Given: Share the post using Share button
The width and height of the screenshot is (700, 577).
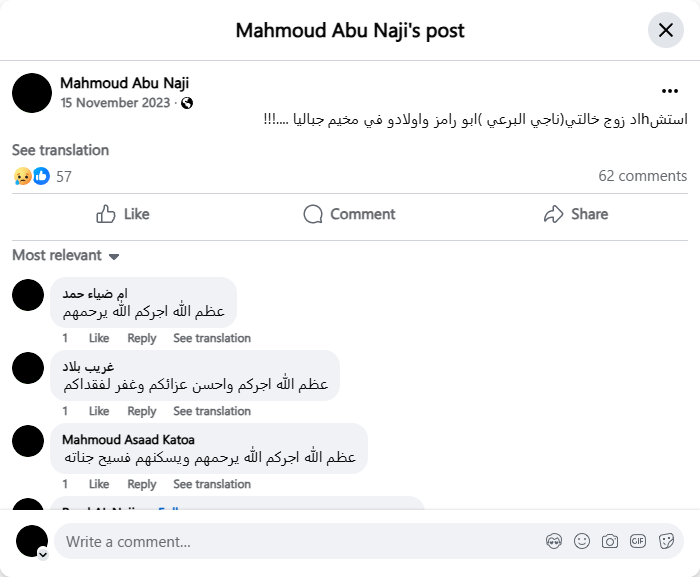Looking at the screenshot, I should (x=576, y=214).
